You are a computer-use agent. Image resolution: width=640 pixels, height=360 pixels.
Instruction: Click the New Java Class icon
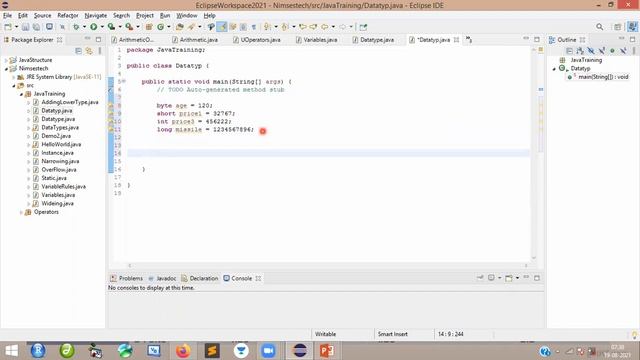click(160, 27)
